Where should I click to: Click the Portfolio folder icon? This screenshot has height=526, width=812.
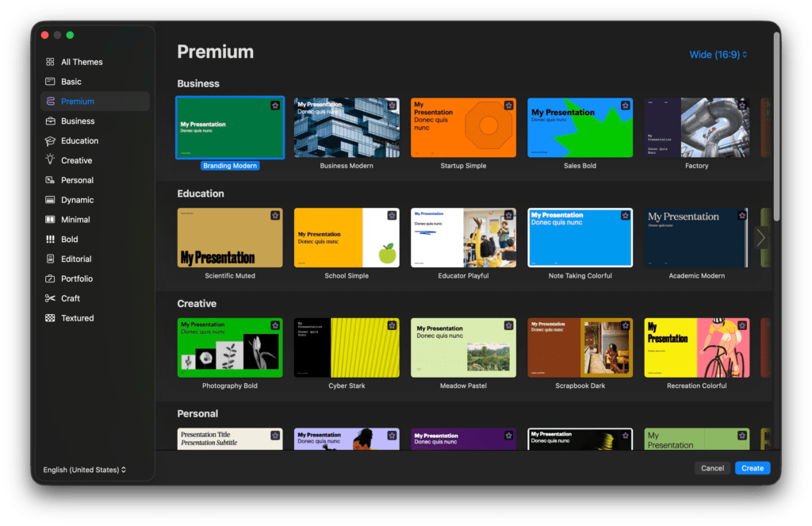click(x=50, y=278)
